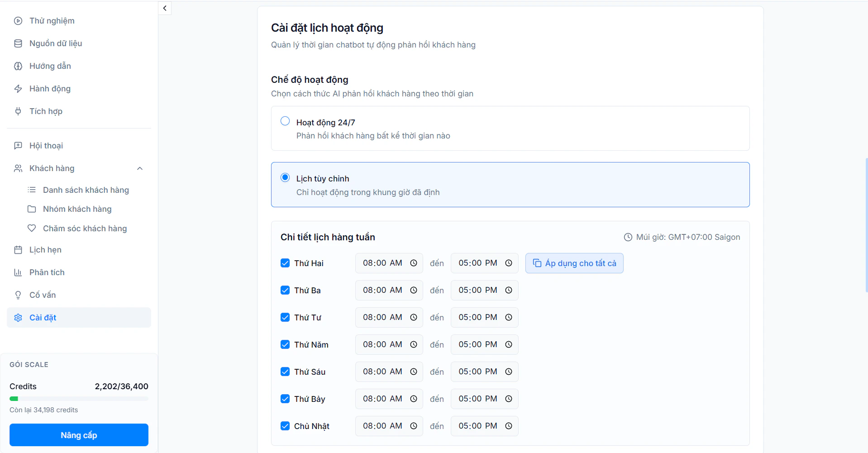Click the Tích hợp plug icon
The height and width of the screenshot is (453, 868).
[18, 111]
